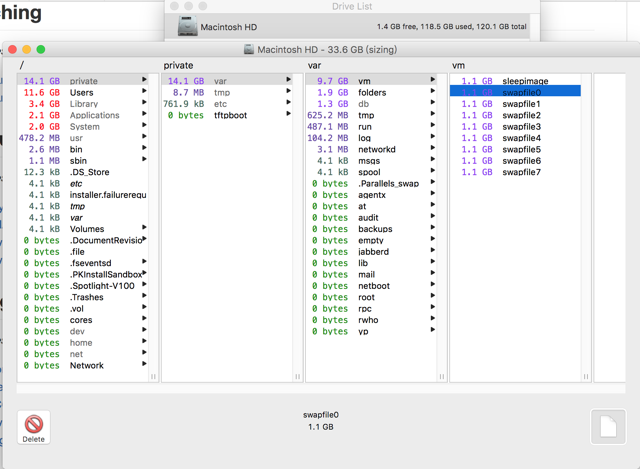Select swapfile2 in vm column
Viewport: 640px width, 469px height.
coord(515,115)
